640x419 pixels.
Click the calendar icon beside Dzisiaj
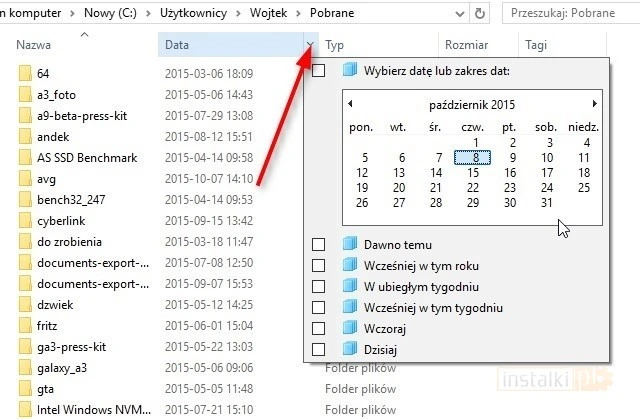point(349,349)
